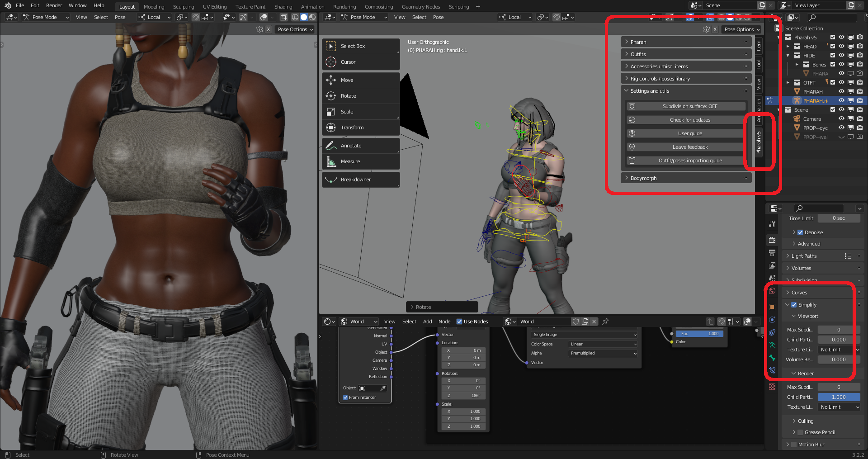This screenshot has height=459, width=868.
Task: Exclude Pharah v5 collection from view layer
Action: click(x=832, y=38)
